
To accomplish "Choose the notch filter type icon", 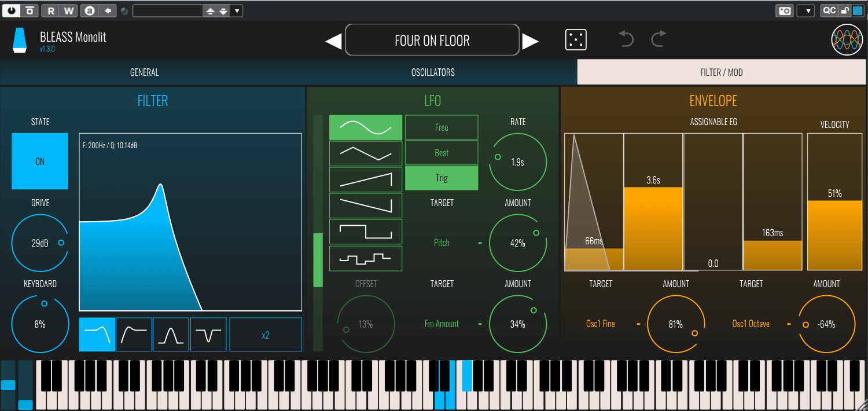I will pyautogui.click(x=208, y=335).
